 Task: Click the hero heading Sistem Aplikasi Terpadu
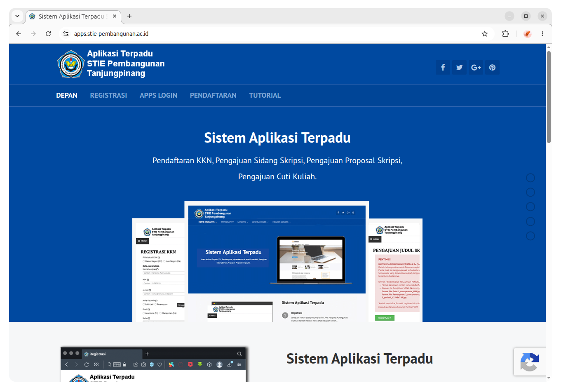click(x=277, y=138)
